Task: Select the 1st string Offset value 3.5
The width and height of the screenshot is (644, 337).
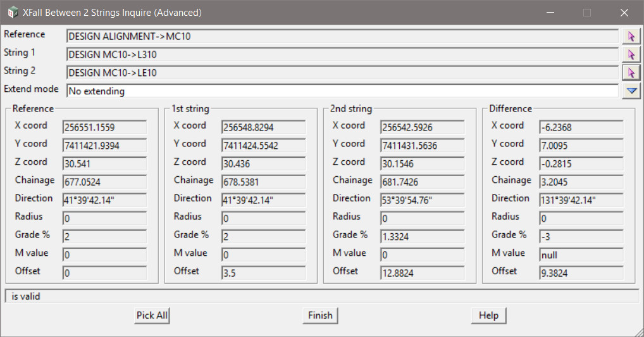Action: [x=263, y=273]
